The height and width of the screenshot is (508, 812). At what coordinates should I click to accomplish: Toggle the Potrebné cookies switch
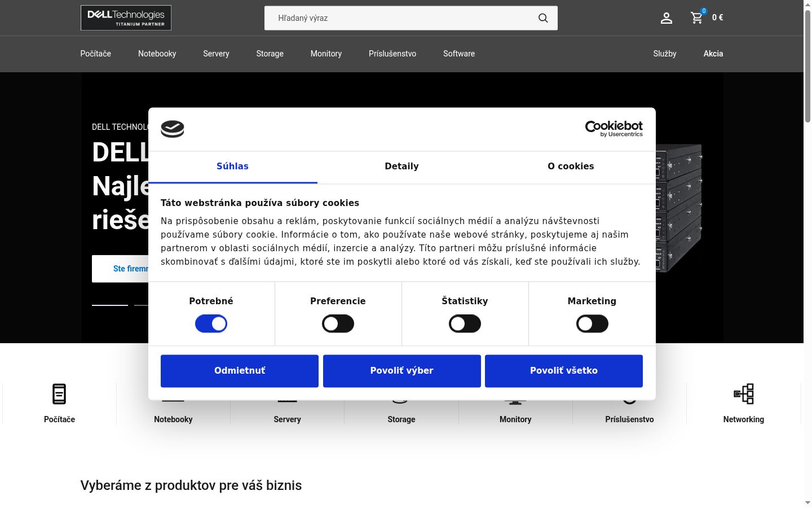[211, 324]
